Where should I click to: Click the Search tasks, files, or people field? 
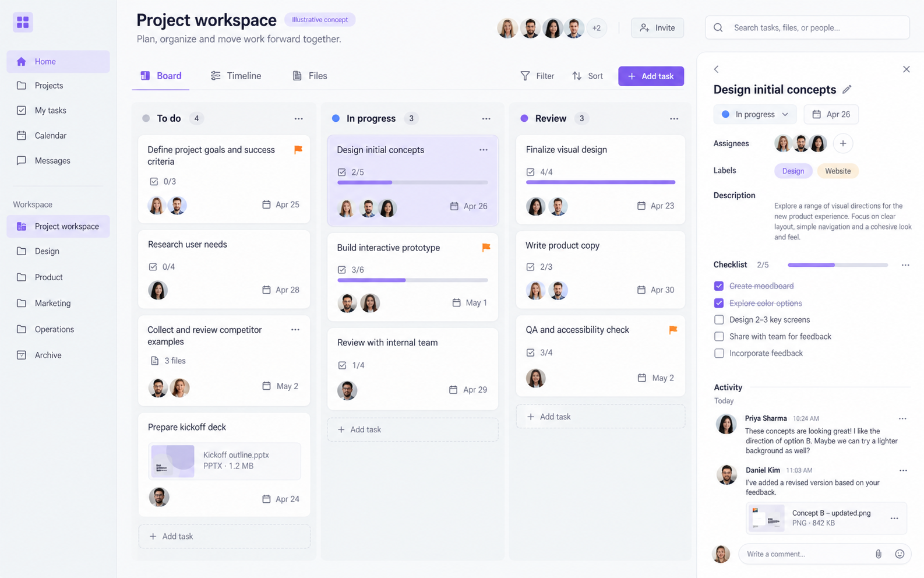point(807,27)
